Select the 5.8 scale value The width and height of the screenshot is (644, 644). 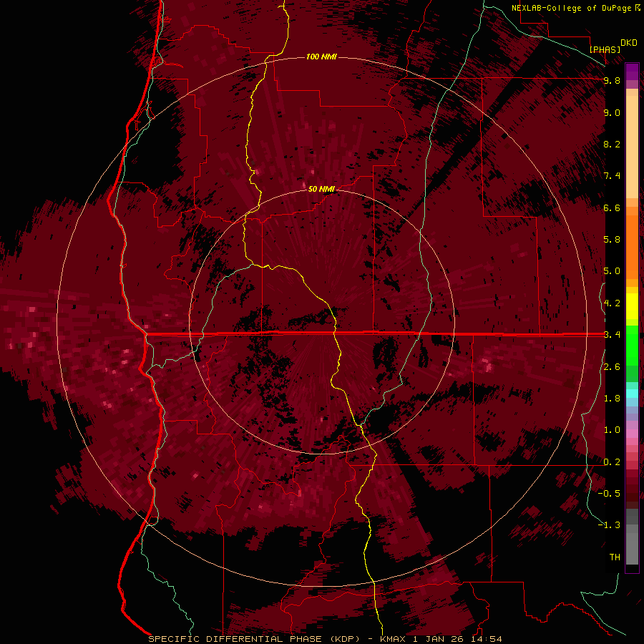click(x=612, y=240)
